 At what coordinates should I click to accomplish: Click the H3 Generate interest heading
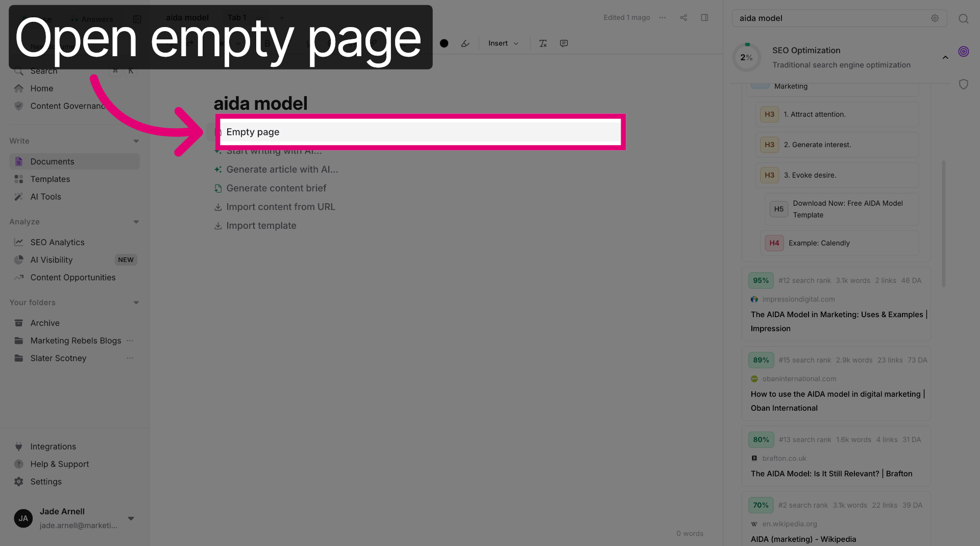point(837,145)
